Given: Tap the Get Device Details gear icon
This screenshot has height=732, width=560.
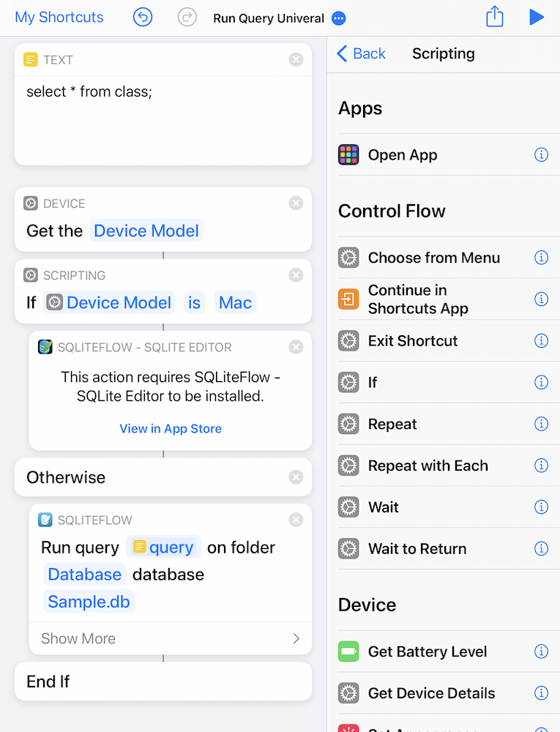Looking at the screenshot, I should point(348,692).
